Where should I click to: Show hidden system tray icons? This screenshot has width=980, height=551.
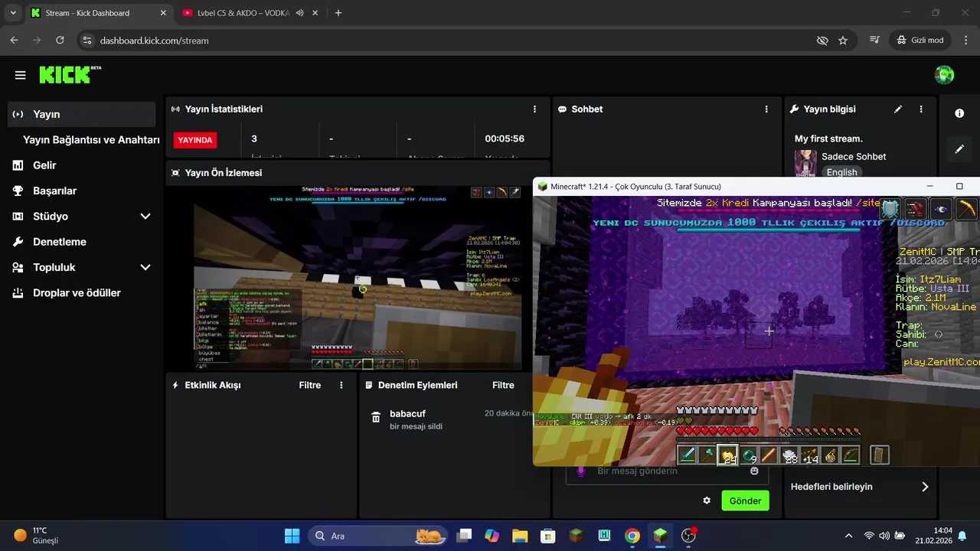[x=848, y=536]
